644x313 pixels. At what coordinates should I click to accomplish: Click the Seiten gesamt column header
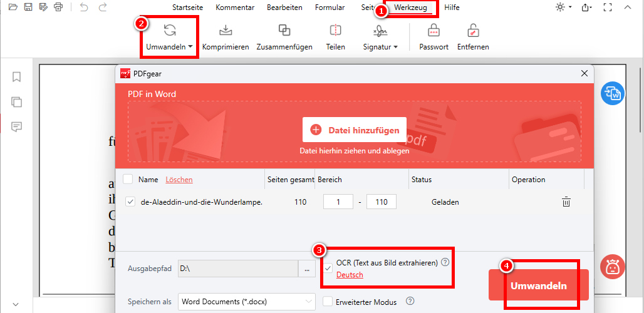coord(291,179)
